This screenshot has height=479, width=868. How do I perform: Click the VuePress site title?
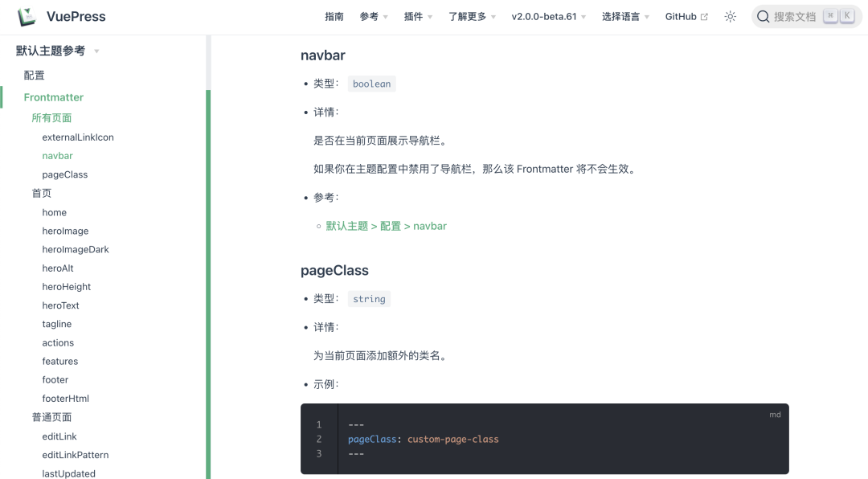pyautogui.click(x=76, y=17)
